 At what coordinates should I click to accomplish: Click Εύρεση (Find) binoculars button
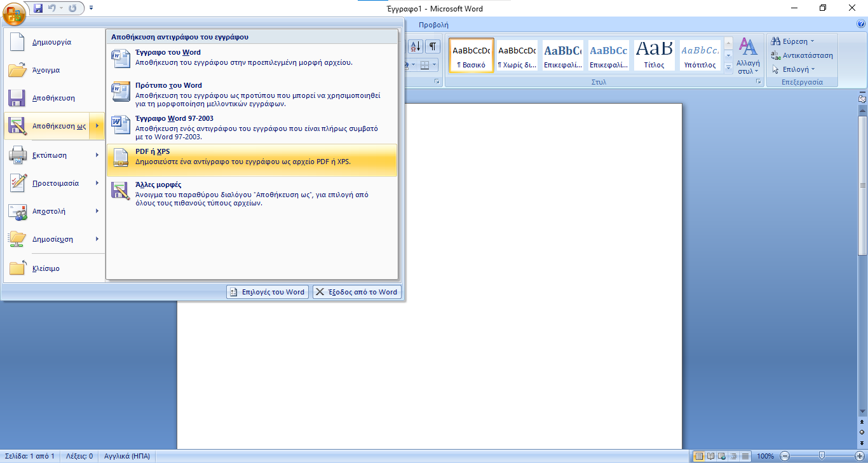click(792, 41)
